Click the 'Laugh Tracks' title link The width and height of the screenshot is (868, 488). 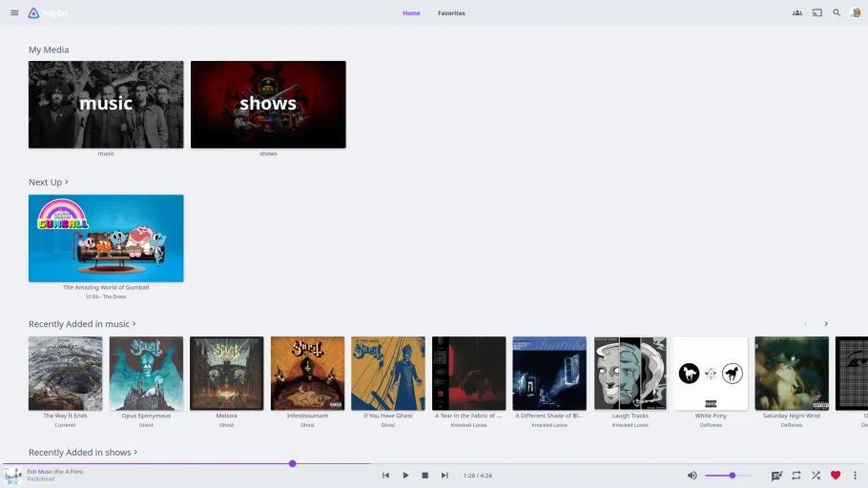(630, 416)
